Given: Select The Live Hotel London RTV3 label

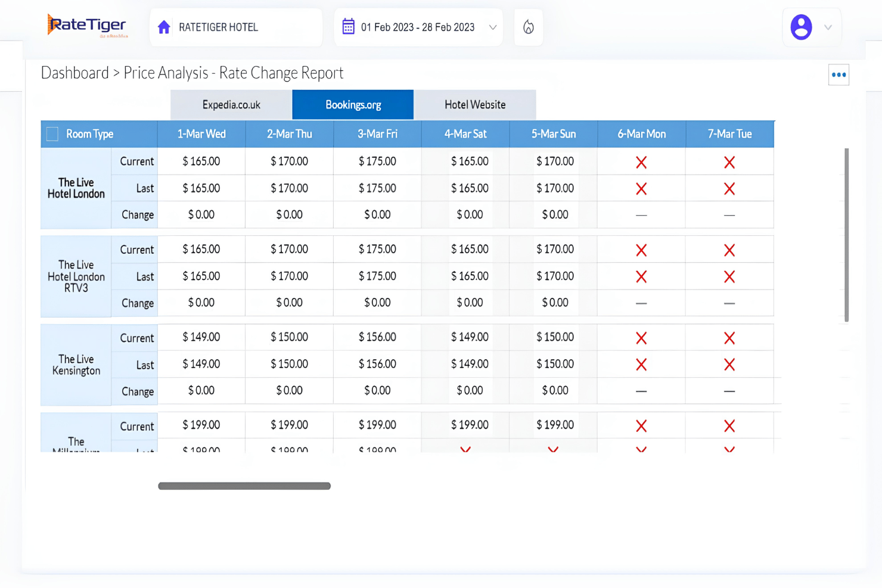Looking at the screenshot, I should [x=76, y=276].
